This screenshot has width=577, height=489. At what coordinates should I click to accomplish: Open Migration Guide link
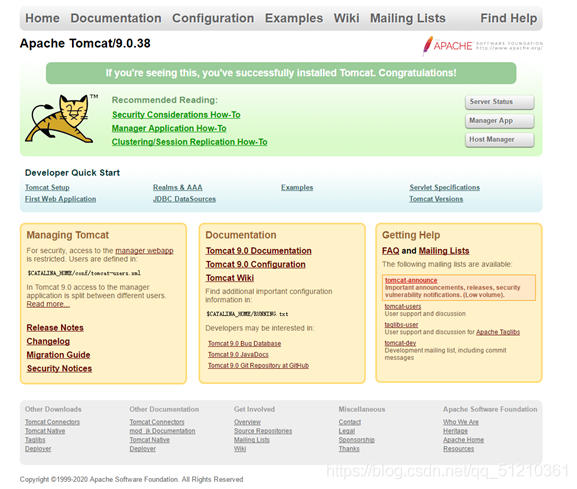[58, 355]
